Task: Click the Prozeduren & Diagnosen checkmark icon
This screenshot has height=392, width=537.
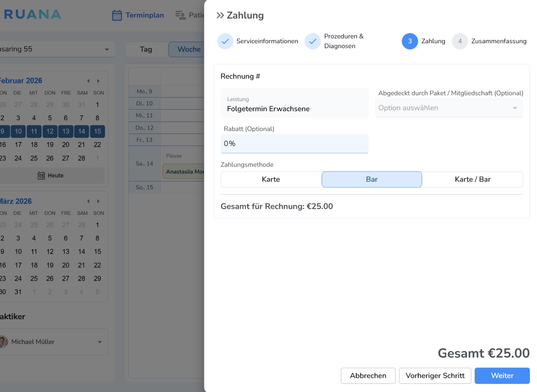Action: pos(312,41)
